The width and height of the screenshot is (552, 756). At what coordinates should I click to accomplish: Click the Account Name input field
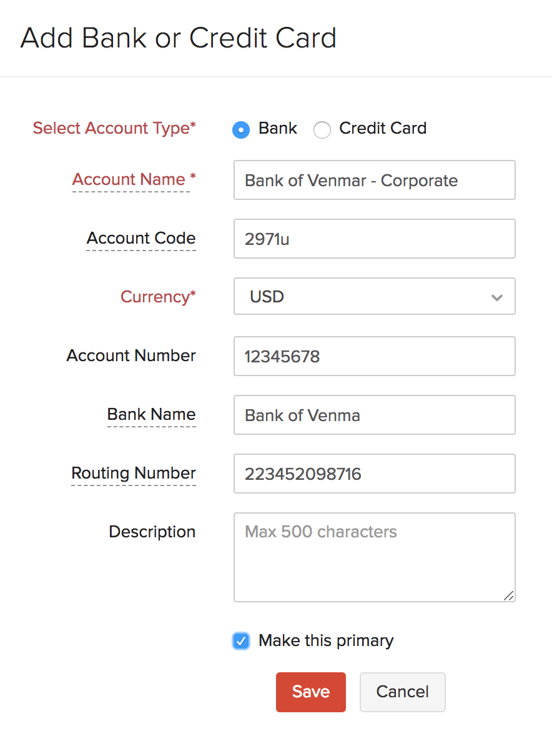point(374,181)
